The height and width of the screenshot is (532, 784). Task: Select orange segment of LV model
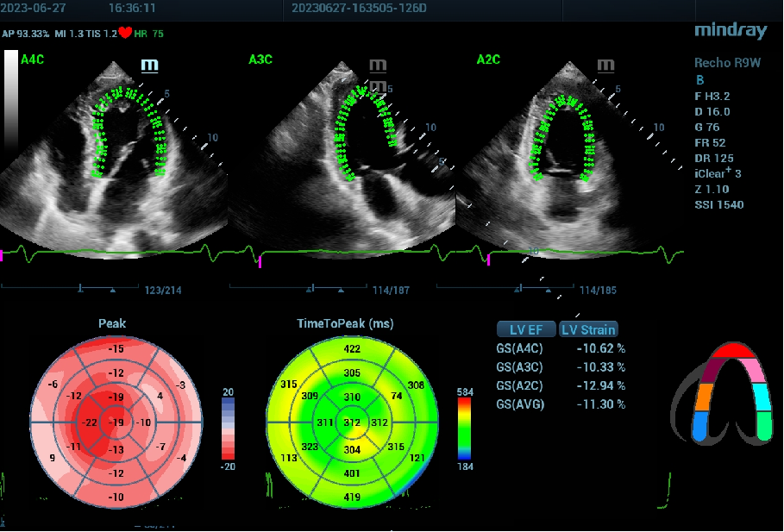pos(703,397)
